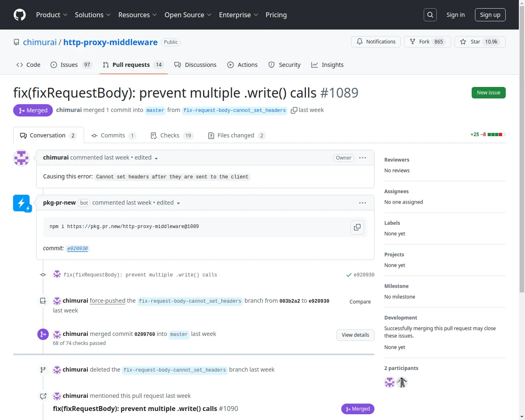The height and width of the screenshot is (420, 525).
Task: Fork the repository
Action: pos(427,42)
